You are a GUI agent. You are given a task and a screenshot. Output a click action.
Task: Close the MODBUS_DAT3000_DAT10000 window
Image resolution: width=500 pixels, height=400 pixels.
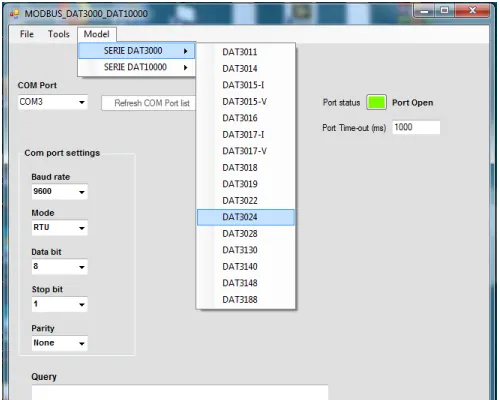pyautogui.click(x=472, y=11)
